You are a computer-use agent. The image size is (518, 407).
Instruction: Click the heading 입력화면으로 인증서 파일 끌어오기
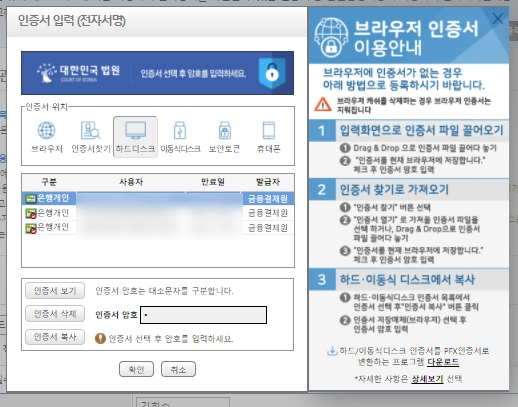coord(421,130)
